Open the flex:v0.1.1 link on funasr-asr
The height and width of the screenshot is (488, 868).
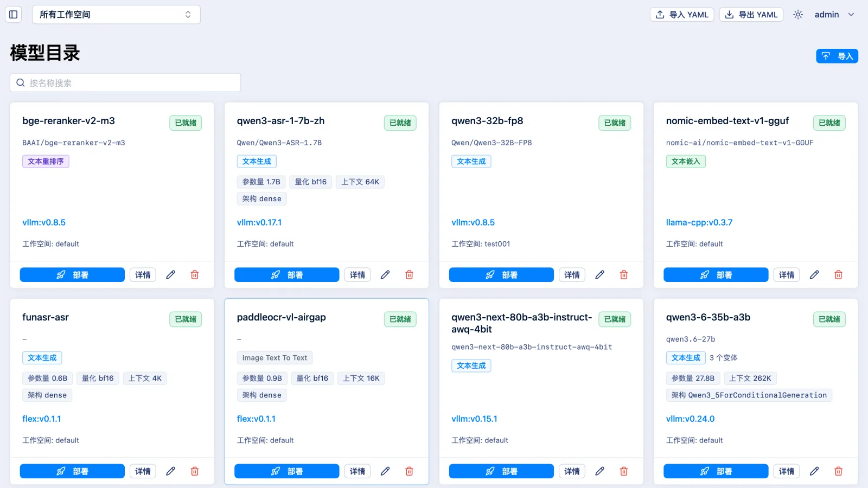click(42, 419)
